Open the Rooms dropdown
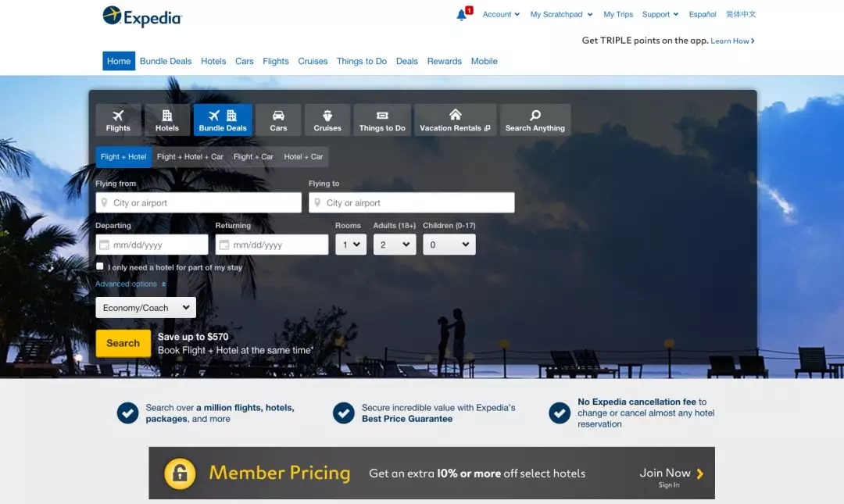This screenshot has height=504, width=844. point(351,245)
